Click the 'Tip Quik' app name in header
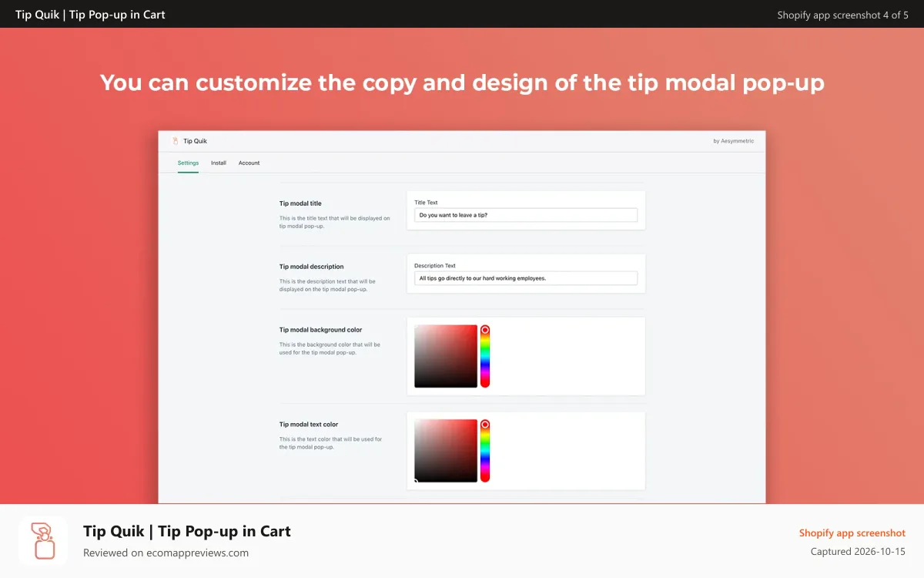924x578 pixels. click(195, 141)
